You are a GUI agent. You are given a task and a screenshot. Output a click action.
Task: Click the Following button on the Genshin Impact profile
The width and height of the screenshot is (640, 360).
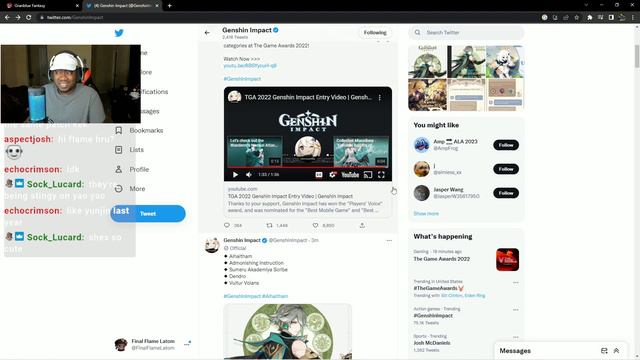pos(375,33)
